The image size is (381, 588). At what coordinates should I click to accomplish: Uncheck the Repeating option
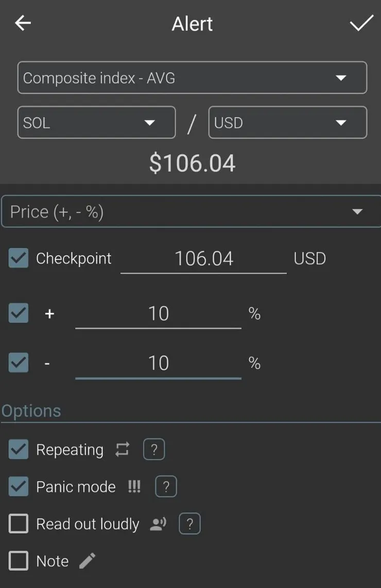[x=19, y=449]
